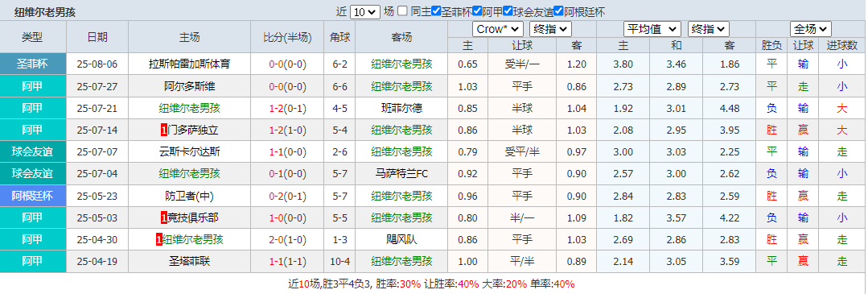Click 防卫者(中) home team
This screenshot has height=294, width=868.
(189, 196)
